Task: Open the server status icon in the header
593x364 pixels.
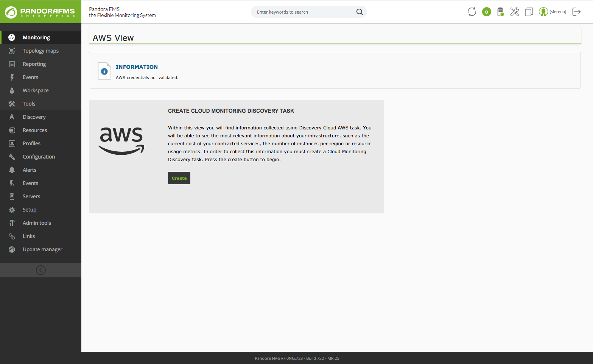Action: tap(500, 12)
